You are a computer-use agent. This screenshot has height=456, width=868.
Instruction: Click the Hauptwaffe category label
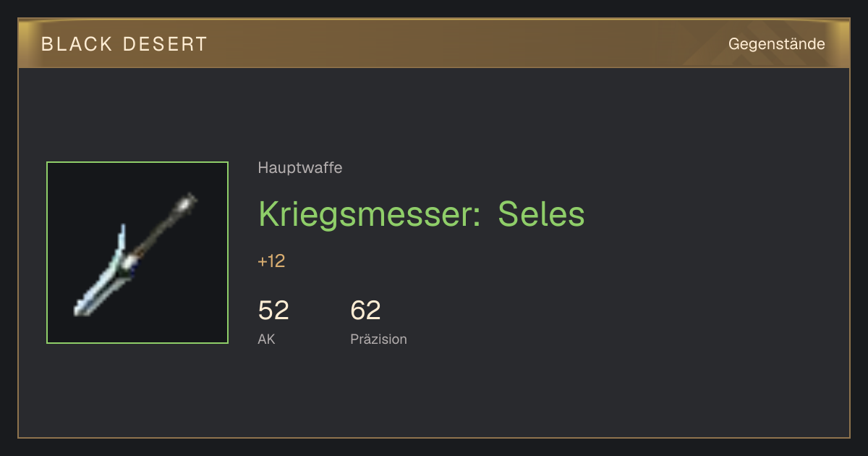click(300, 168)
